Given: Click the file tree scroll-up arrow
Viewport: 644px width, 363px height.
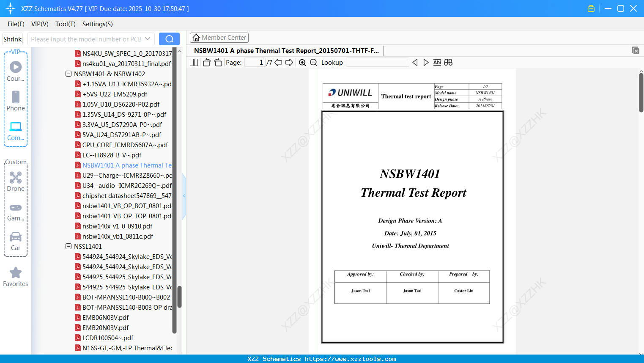Looking at the screenshot, I should pyautogui.click(x=179, y=51).
